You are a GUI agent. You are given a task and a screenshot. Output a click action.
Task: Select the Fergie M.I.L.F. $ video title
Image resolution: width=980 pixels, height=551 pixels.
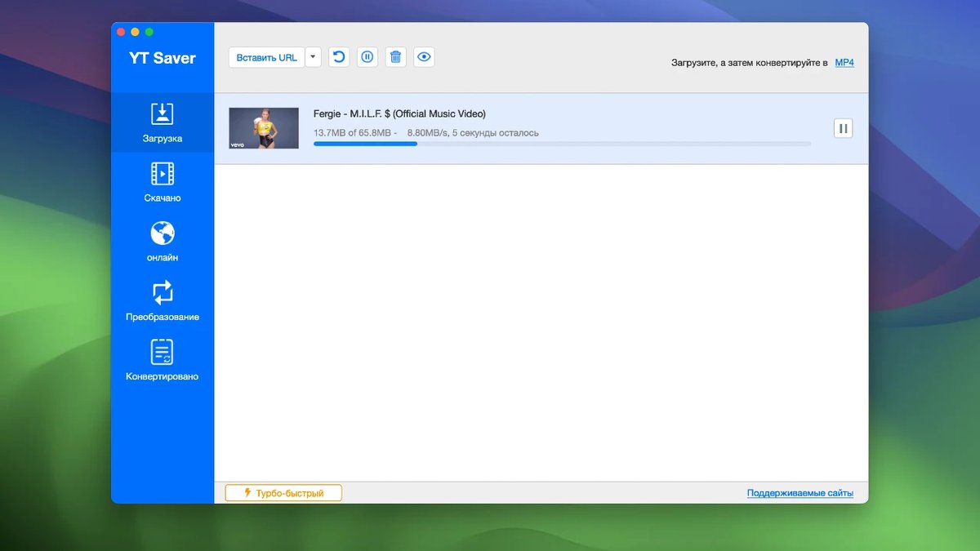399,114
